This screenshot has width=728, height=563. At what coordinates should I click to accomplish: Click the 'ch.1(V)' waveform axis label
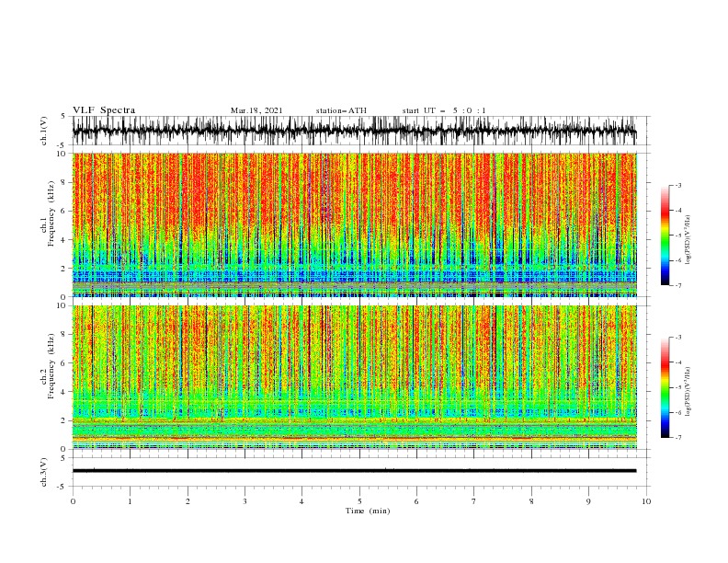[x=44, y=131]
